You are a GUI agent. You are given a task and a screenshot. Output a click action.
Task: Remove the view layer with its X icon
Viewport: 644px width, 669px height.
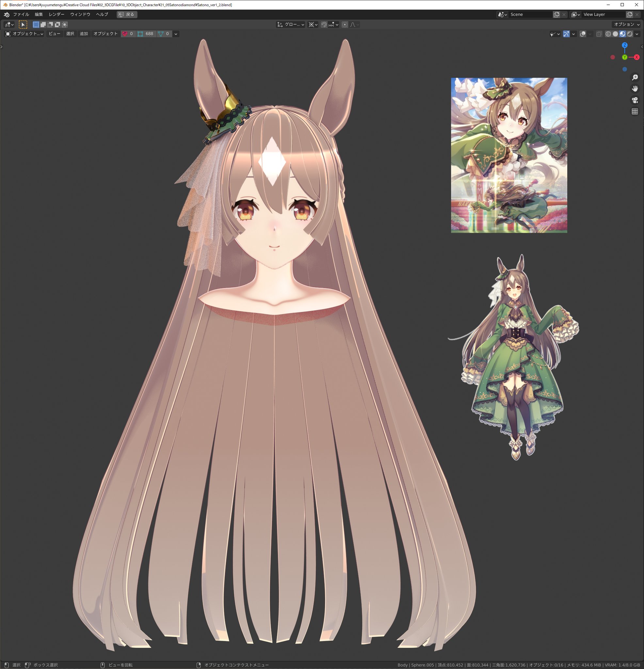pyautogui.click(x=637, y=14)
